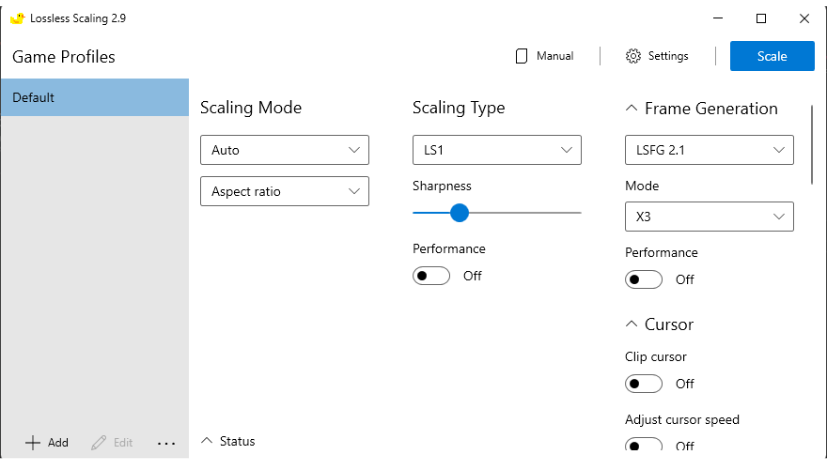This screenshot has width=827, height=465.
Task: Click the pencil Edit profile icon
Action: (99, 443)
